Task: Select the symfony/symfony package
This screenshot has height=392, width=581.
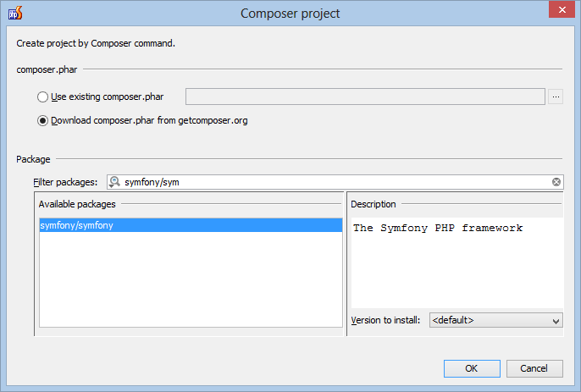Action: point(191,225)
